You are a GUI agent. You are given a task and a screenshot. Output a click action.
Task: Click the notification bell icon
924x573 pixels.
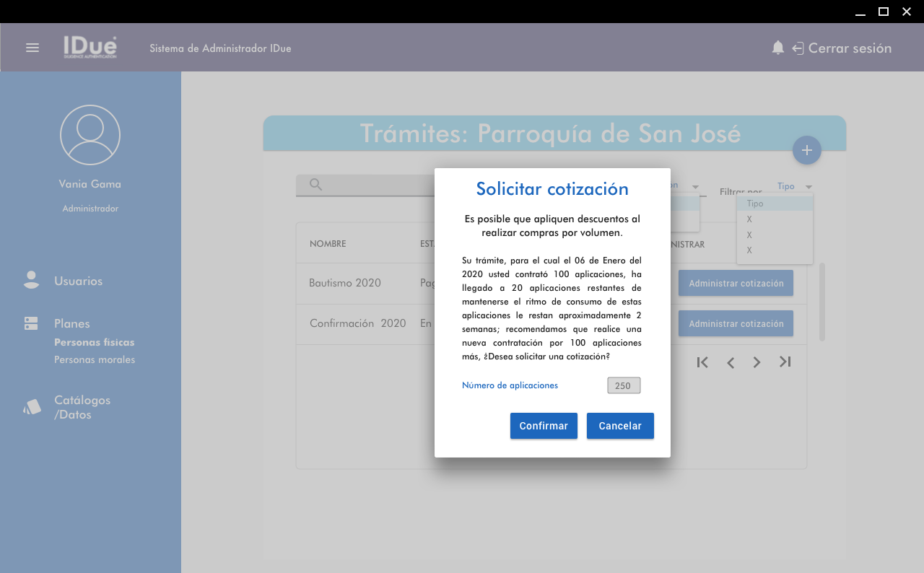coord(777,48)
